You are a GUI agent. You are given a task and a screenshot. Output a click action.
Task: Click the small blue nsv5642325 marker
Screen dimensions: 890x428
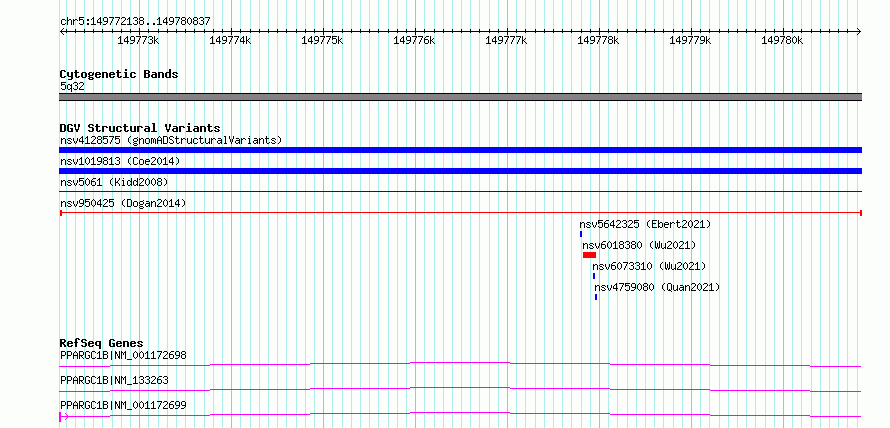click(581, 234)
